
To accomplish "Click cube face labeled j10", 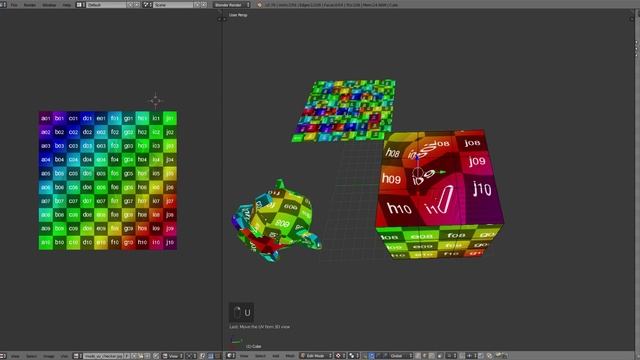I will tap(482, 189).
